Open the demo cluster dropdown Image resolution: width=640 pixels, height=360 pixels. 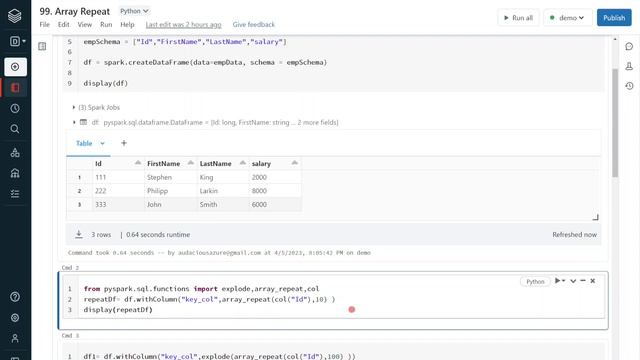567,18
